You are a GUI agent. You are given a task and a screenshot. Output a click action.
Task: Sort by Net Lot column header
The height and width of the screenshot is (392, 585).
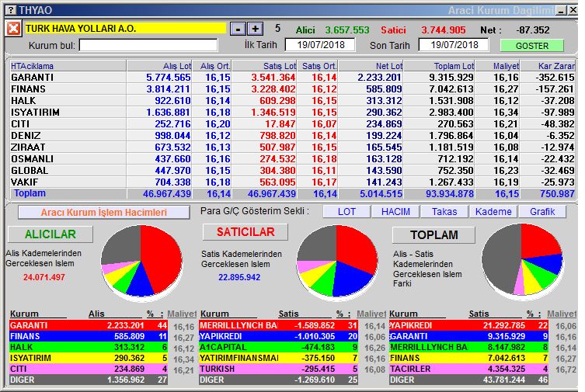click(x=371, y=66)
